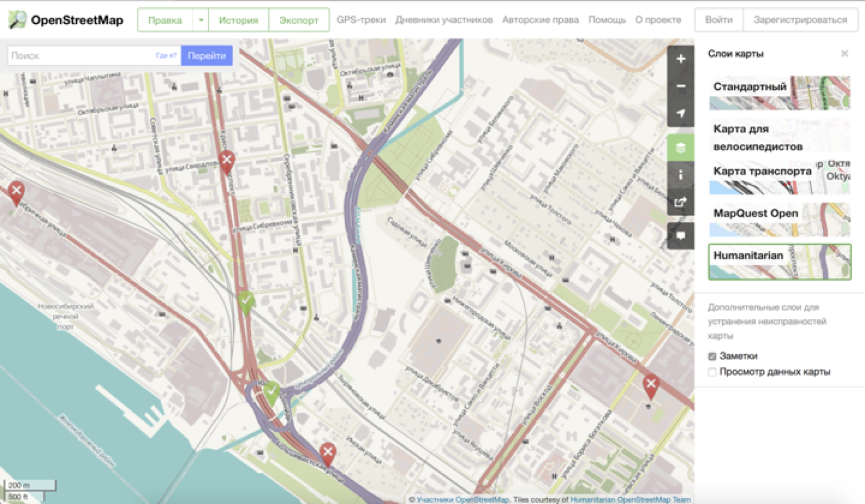Image resolution: width=865 pixels, height=504 pixels.
Task: Toggle the map layers stack icon
Action: pos(680,148)
